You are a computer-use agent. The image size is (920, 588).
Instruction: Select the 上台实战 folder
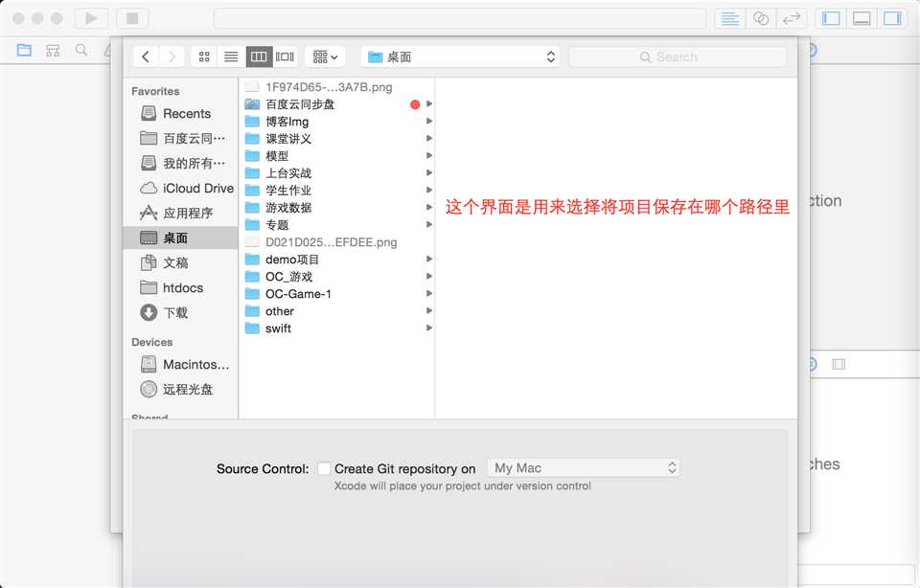(337, 173)
